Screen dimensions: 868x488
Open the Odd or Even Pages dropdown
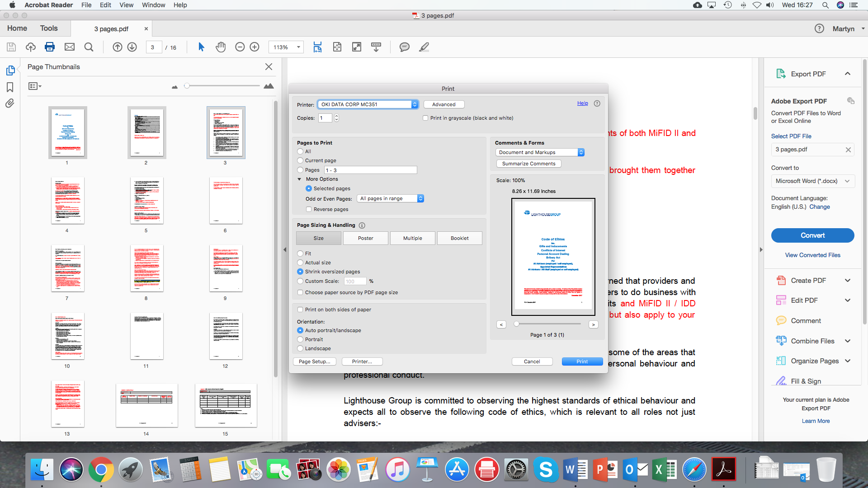click(391, 198)
